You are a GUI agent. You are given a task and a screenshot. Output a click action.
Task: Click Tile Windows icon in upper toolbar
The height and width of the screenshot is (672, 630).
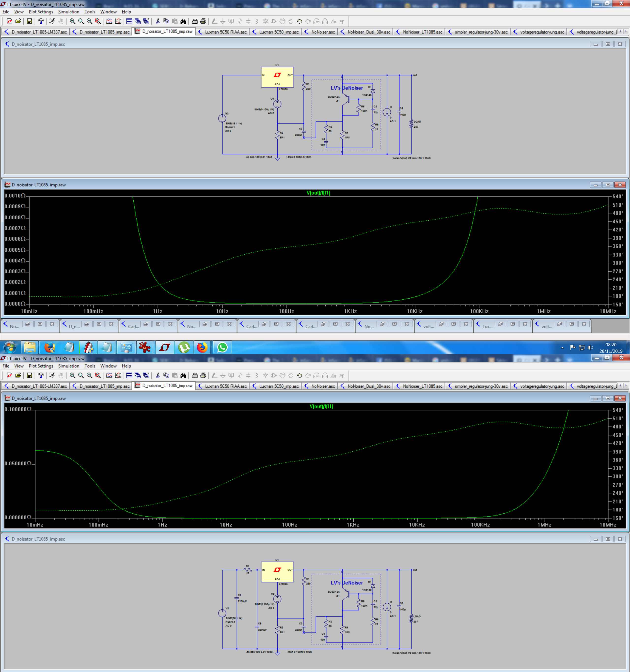click(x=129, y=21)
